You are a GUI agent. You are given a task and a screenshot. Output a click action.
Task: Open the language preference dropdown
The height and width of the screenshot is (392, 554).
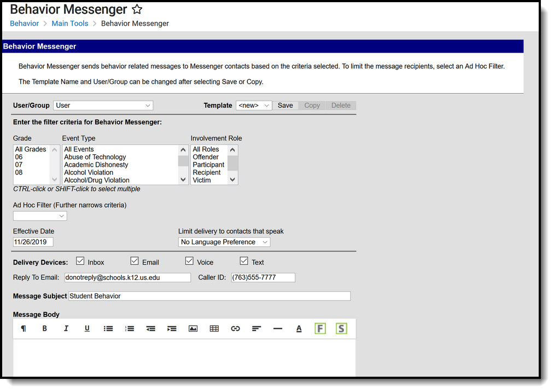point(224,242)
